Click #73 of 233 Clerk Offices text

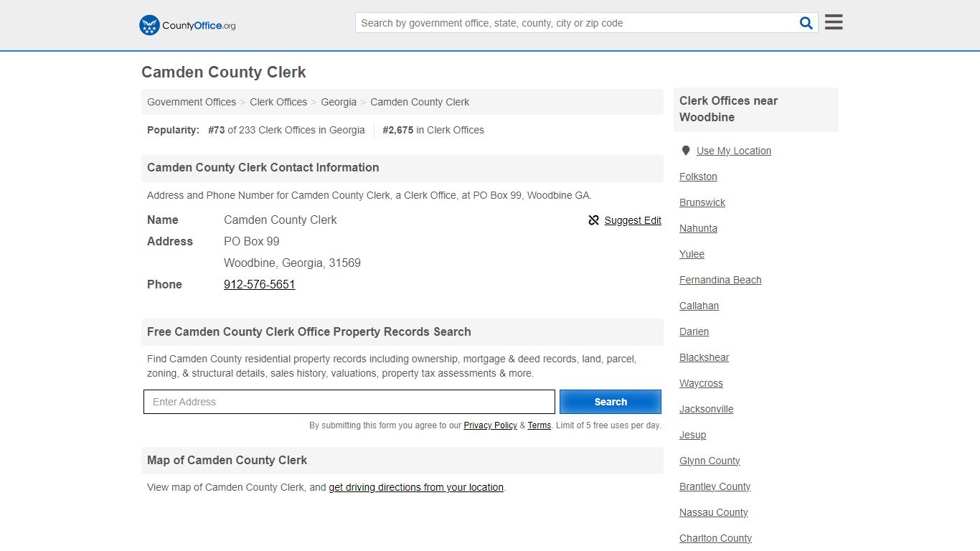[286, 130]
